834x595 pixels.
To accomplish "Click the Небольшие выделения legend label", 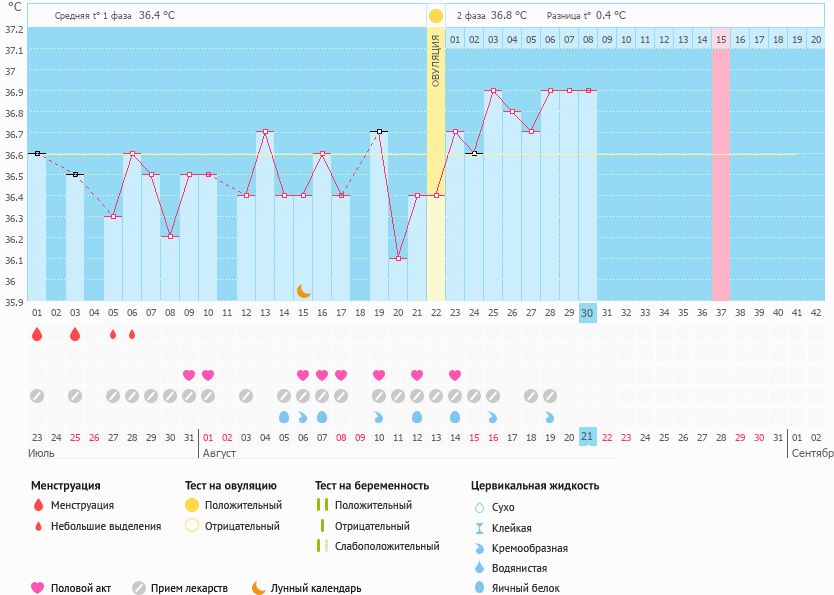I will (105, 526).
